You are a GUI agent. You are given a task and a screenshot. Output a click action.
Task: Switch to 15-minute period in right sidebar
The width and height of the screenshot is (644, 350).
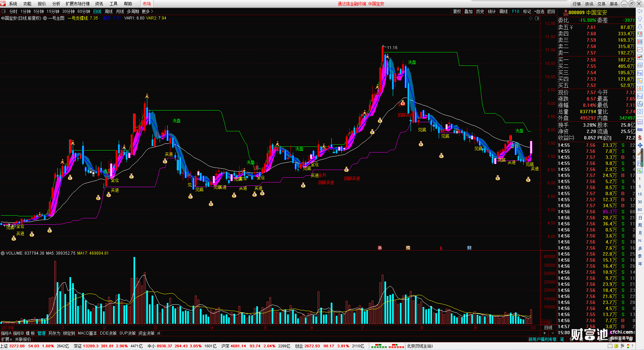[640, 194]
